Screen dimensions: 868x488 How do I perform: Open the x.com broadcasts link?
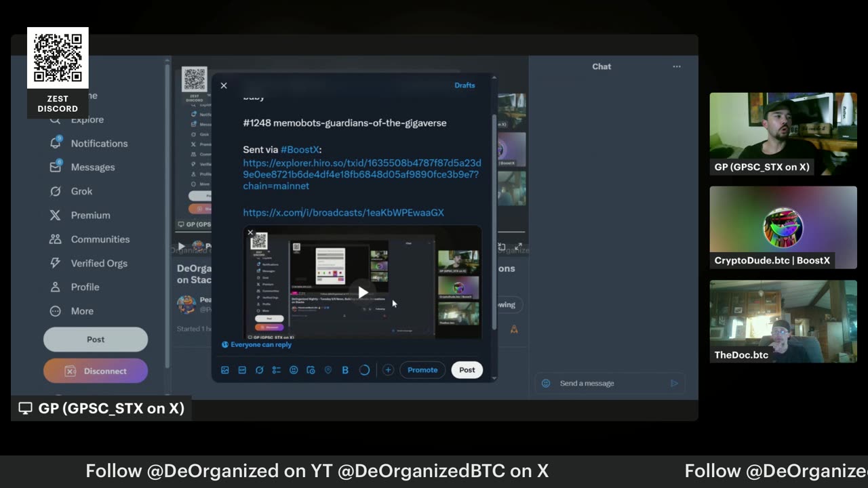click(344, 213)
